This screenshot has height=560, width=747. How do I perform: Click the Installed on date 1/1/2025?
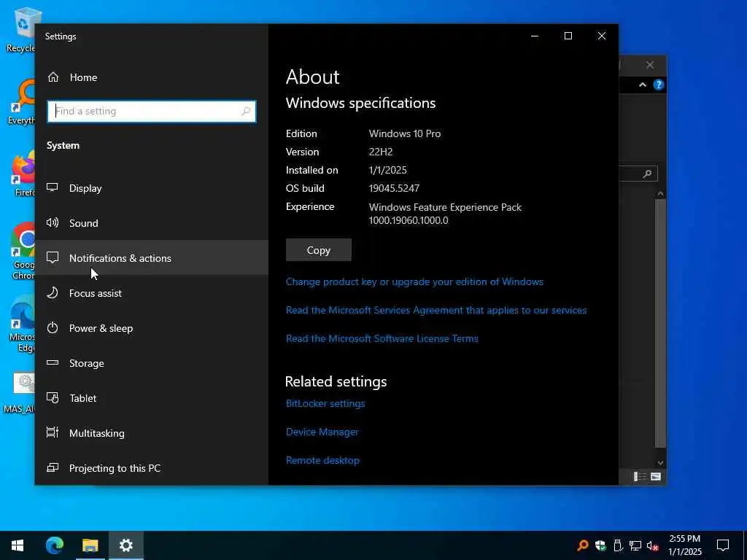388,170
